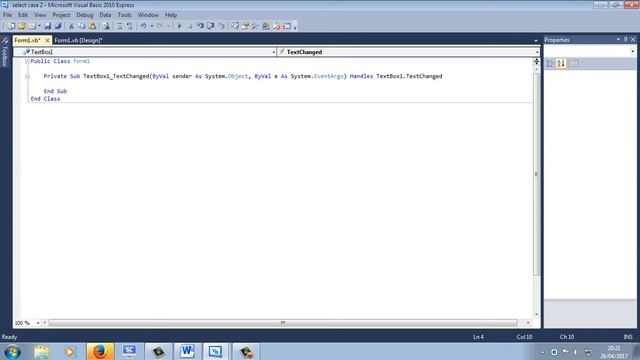Click the vertical scrollbar down arrow

[536, 315]
